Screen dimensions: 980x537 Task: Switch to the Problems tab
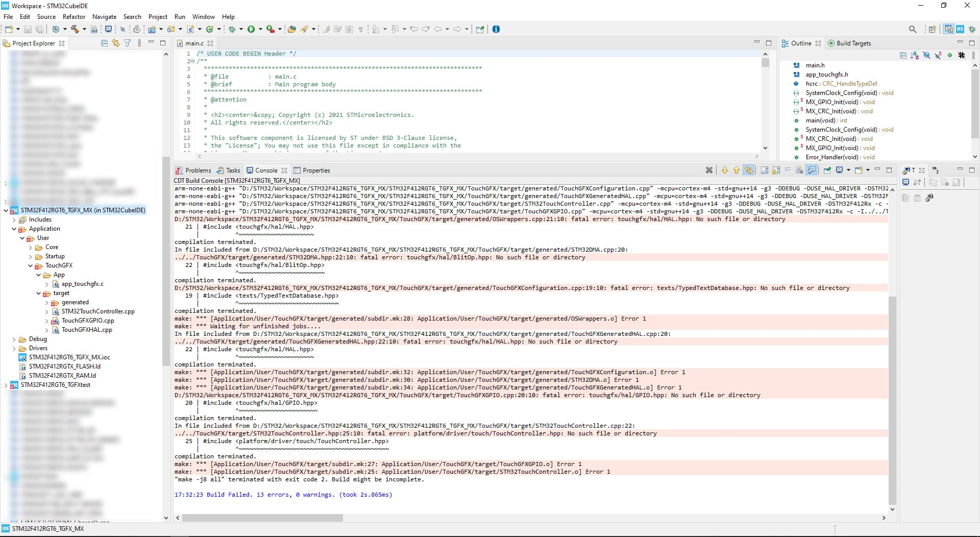pos(193,170)
